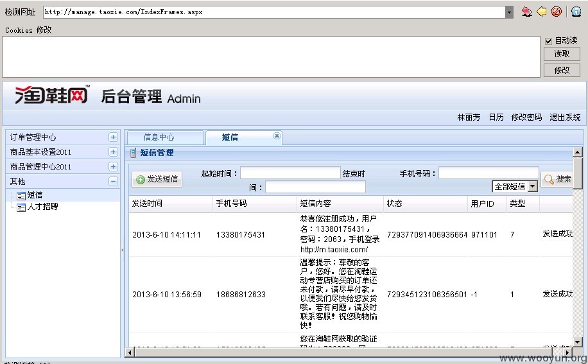Open the URL address dropdown
Screen dimensions: 588x364
tap(509, 12)
